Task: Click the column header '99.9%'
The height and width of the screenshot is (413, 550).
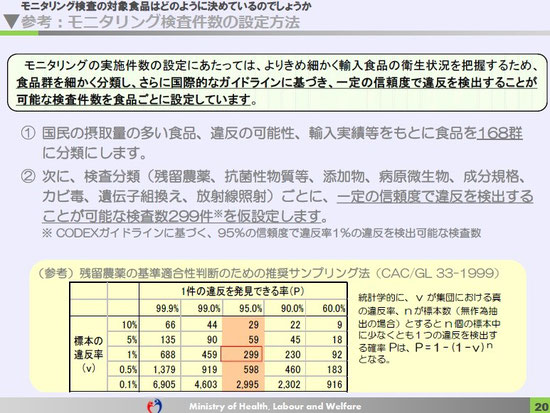Action: click(x=167, y=308)
